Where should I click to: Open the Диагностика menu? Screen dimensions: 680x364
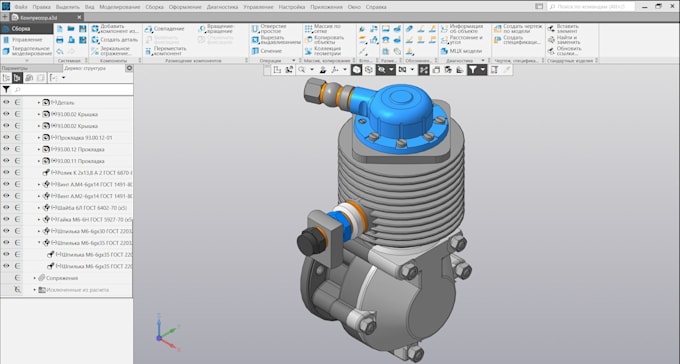click(222, 7)
